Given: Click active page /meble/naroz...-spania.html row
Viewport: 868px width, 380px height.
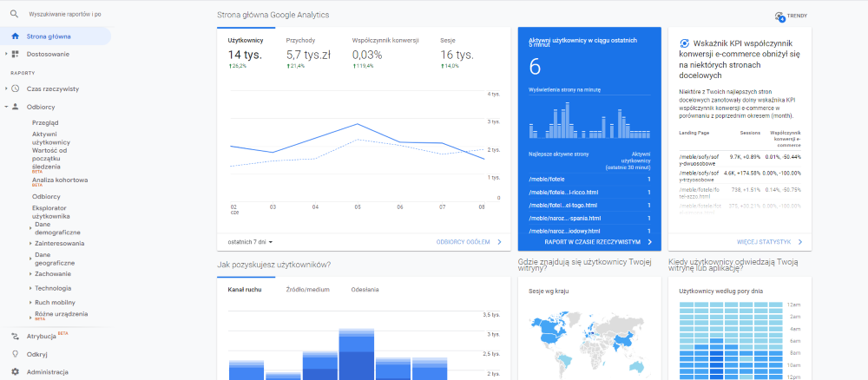Looking at the screenshot, I should click(x=589, y=218).
